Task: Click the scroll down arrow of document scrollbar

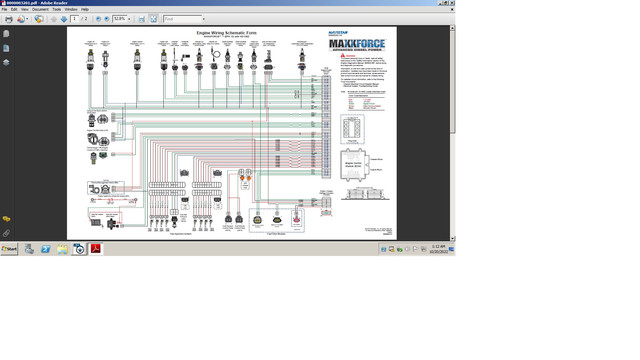Action: click(x=452, y=238)
